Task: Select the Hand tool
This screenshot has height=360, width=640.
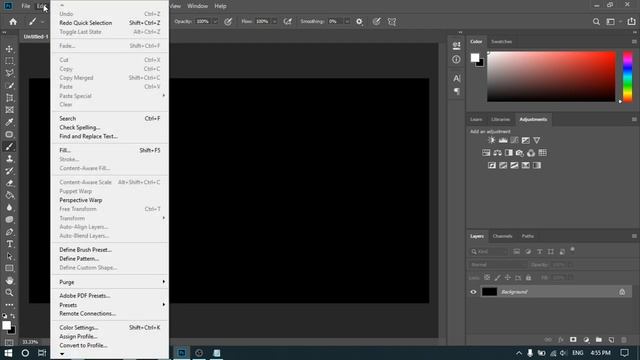Action: pyautogui.click(x=9, y=280)
